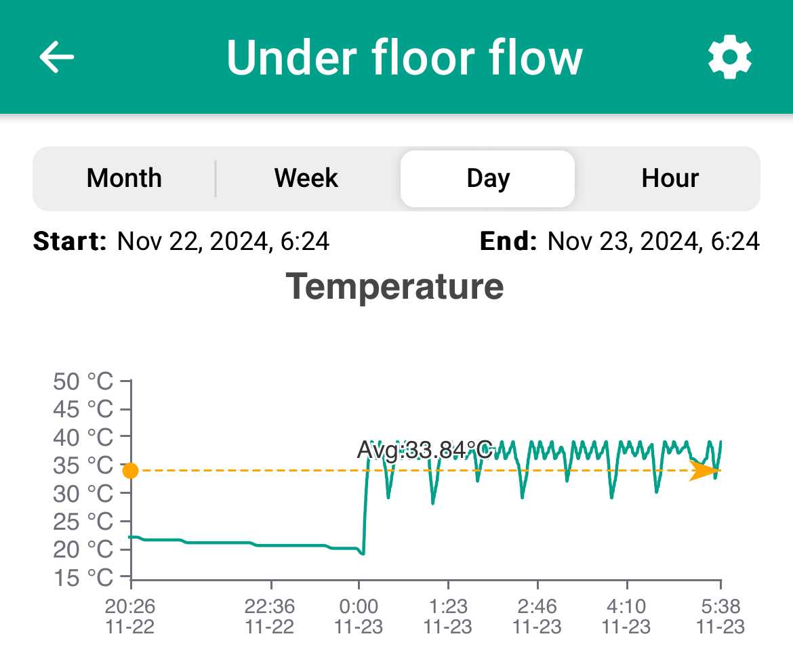This screenshot has height=672, width=793.
Task: Click the 2:46 11-23 axis tick label
Action: point(537,616)
